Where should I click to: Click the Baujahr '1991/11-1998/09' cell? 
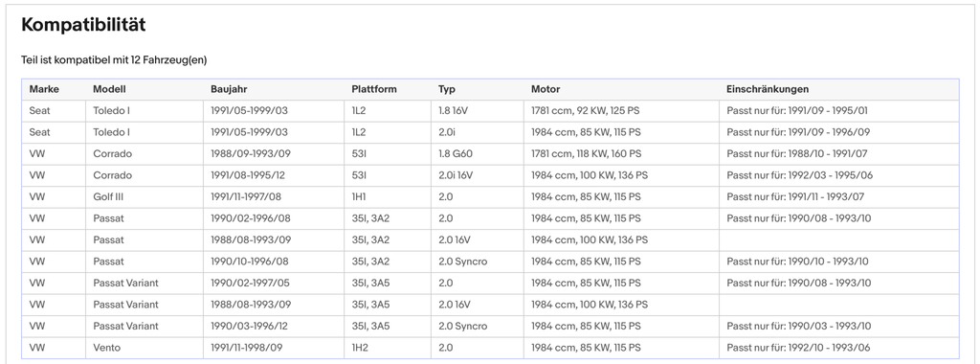[246, 347]
